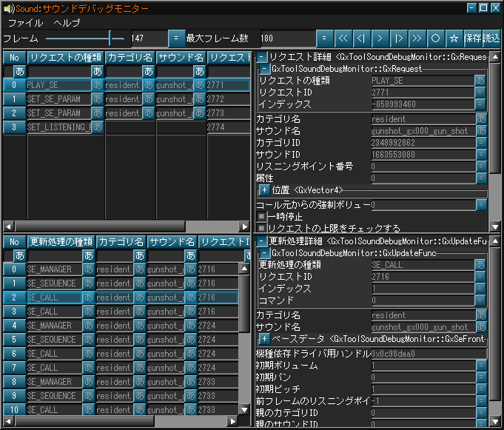Click あ button beside resident in update row 7
Viewport: 504px width, 430px height.
139,368
